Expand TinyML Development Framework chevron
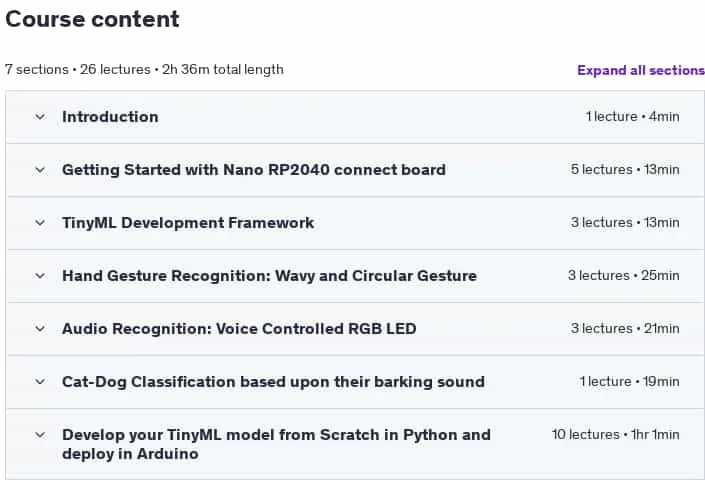 pyautogui.click(x=40, y=223)
